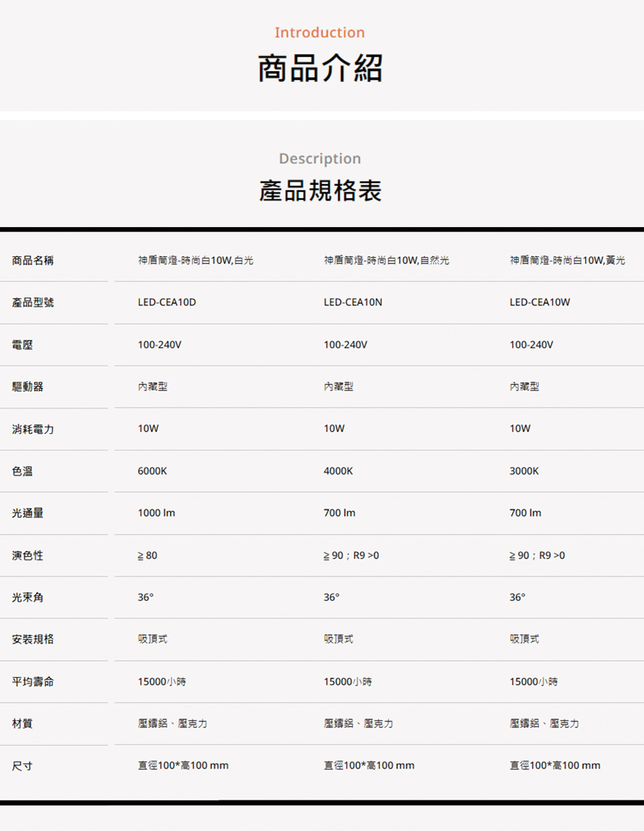Click '吸頂式' in the LED-CEA10N column

(339, 639)
